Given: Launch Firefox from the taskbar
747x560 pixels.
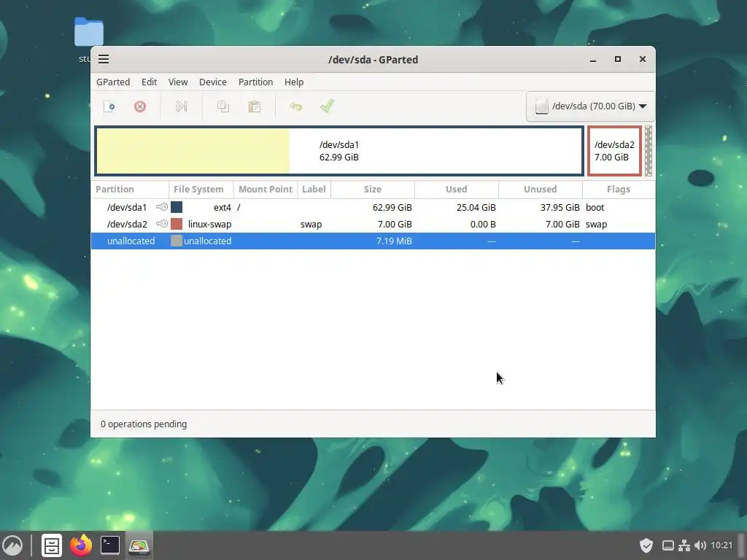Looking at the screenshot, I should (x=81, y=545).
